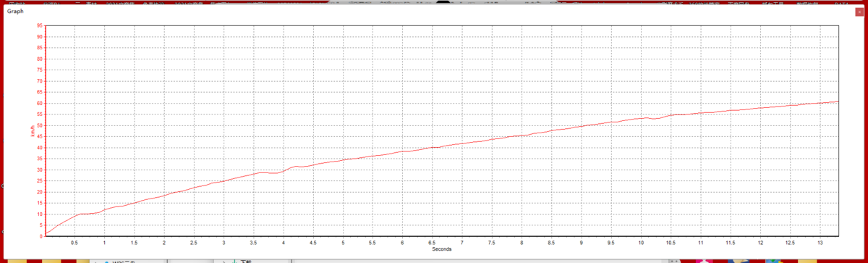Viewport: 868px width, 263px height.
Task: Click the Graph window title text
Action: pos(16,12)
